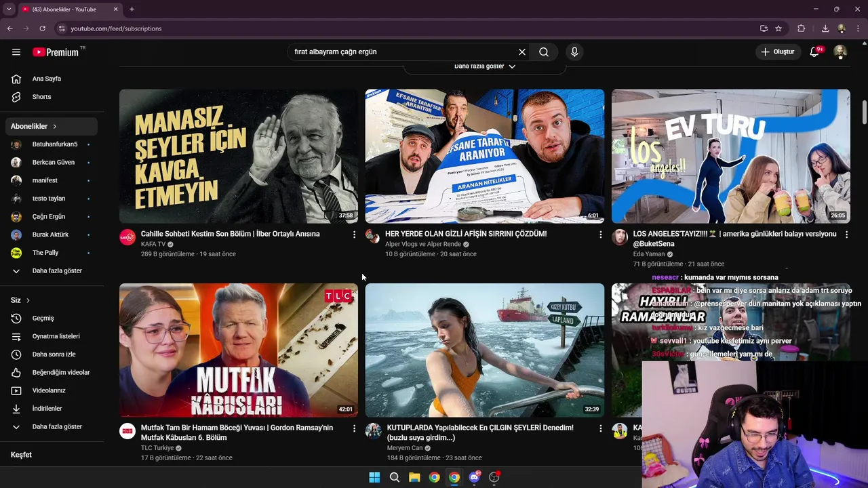Open KAFA TV channel name link
Screen dimensions: 868x488
coord(153,244)
